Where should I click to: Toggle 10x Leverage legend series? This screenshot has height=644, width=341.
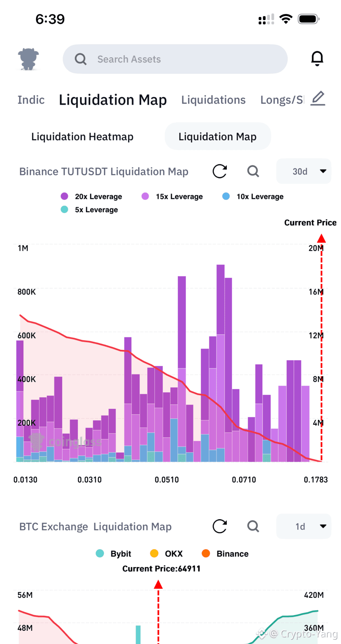(252, 197)
